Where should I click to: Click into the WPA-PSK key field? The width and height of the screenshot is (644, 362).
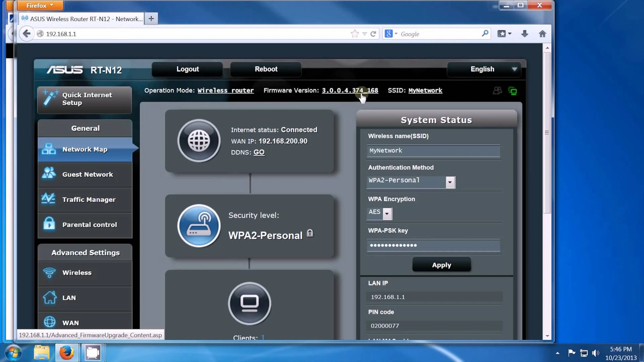(433, 245)
